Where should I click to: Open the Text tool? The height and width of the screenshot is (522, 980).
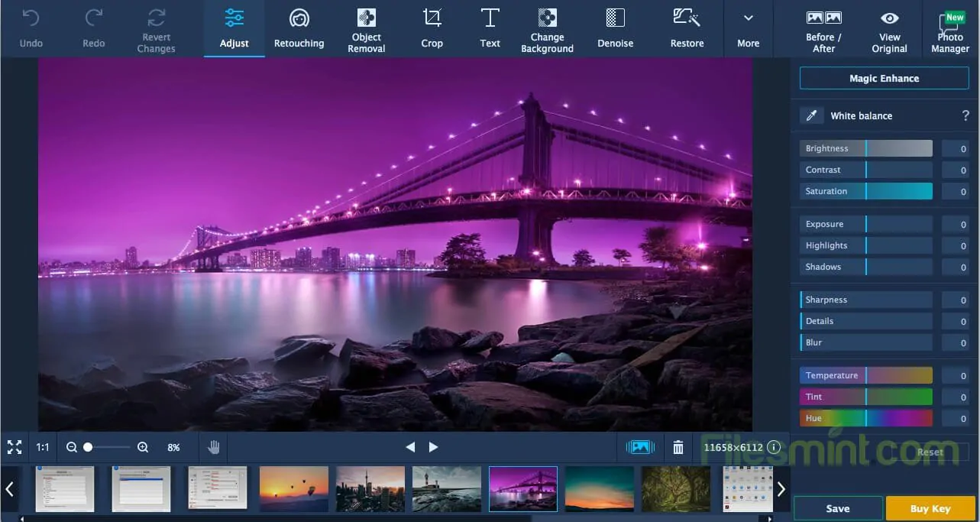click(x=490, y=28)
